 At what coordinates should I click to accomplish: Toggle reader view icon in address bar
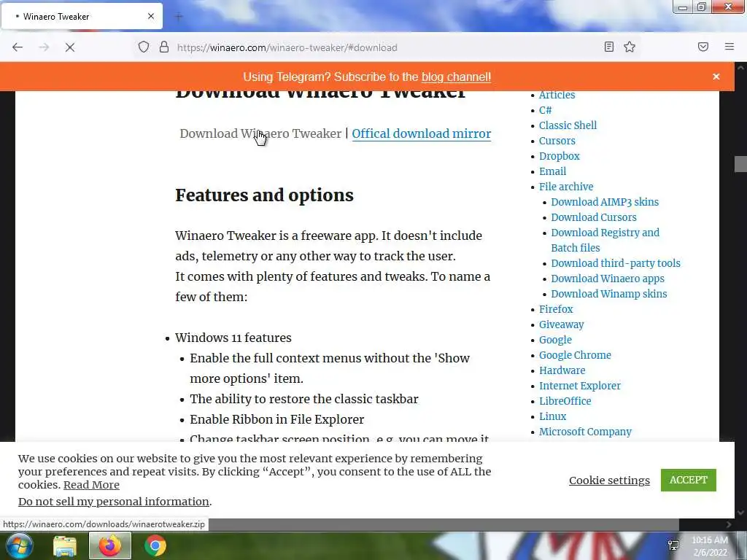pyautogui.click(x=609, y=47)
